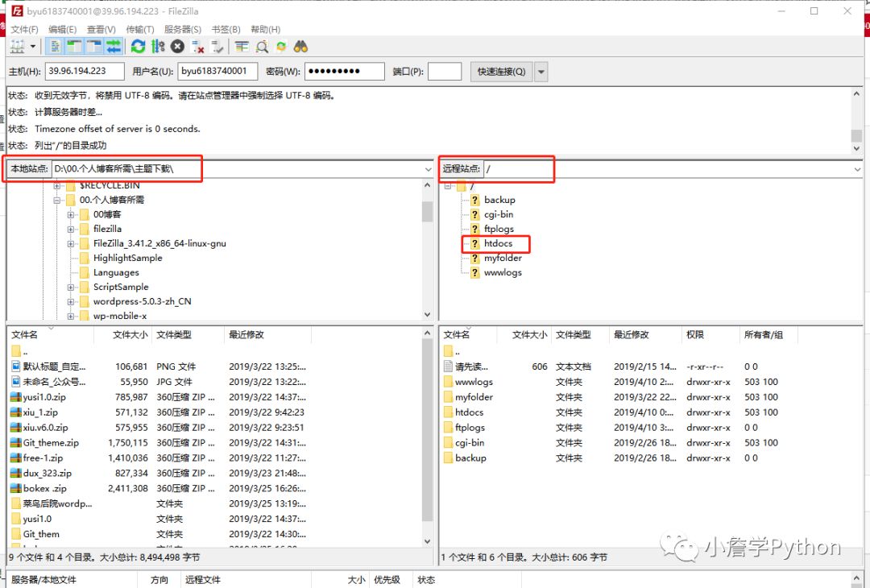870x588 pixels.
Task: Expand the wordpress-5.0.3-zh_CN folder
Action: tap(70, 302)
